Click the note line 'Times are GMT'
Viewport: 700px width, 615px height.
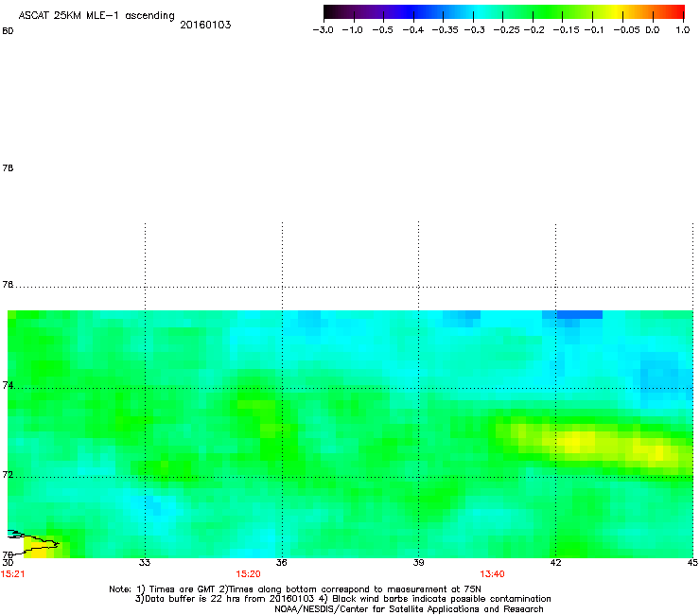click(x=183, y=589)
